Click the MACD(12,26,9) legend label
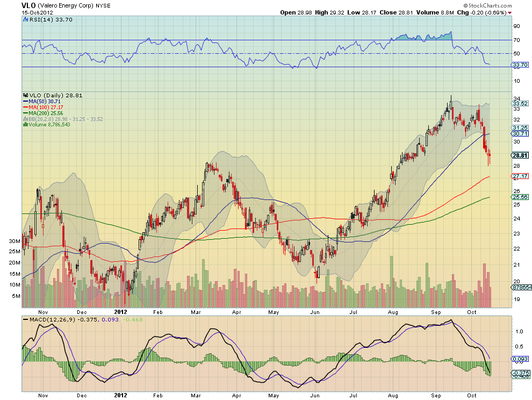532x400 pixels. click(53, 319)
